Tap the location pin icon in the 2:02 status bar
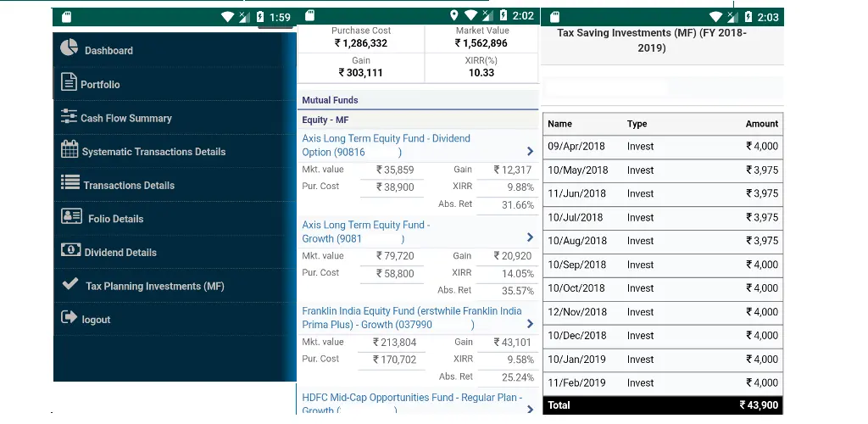Screen dimensions: 868x424 (454, 15)
